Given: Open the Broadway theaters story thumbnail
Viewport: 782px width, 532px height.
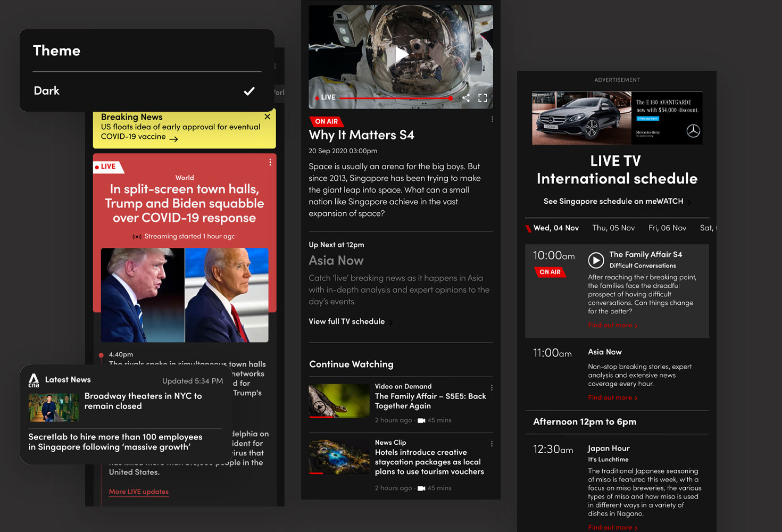Looking at the screenshot, I should 54,408.
